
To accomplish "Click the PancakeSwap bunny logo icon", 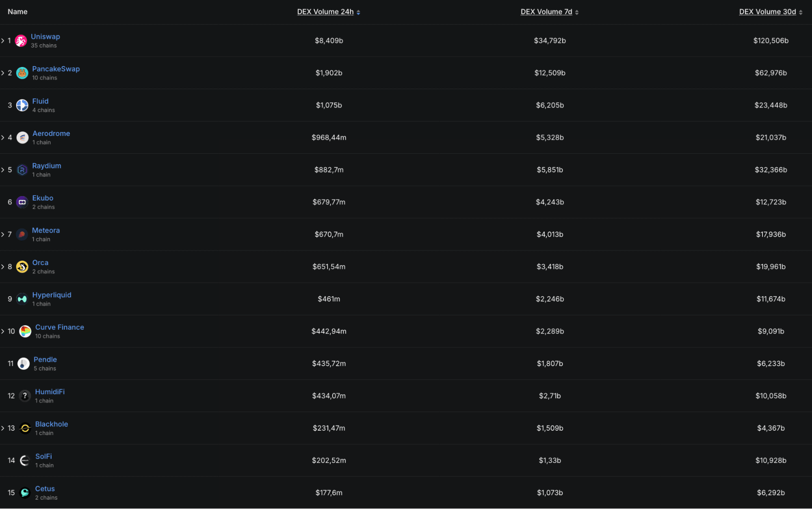I will 22,73.
